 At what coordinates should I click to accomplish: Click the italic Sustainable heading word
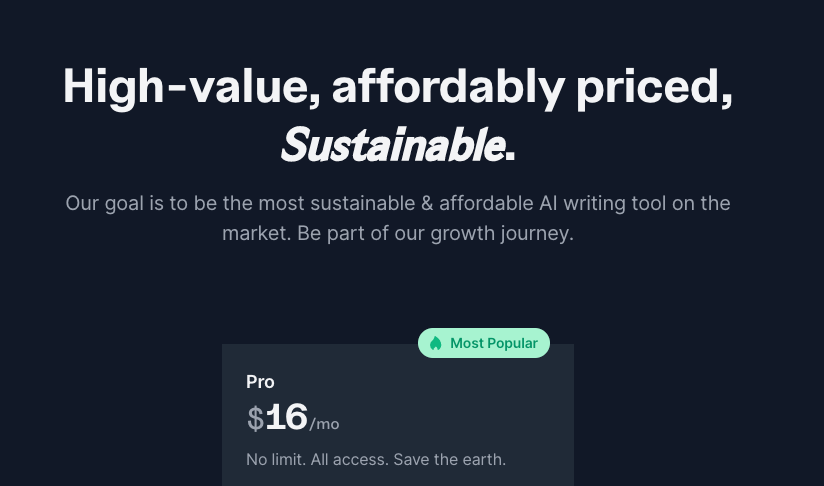click(392, 146)
